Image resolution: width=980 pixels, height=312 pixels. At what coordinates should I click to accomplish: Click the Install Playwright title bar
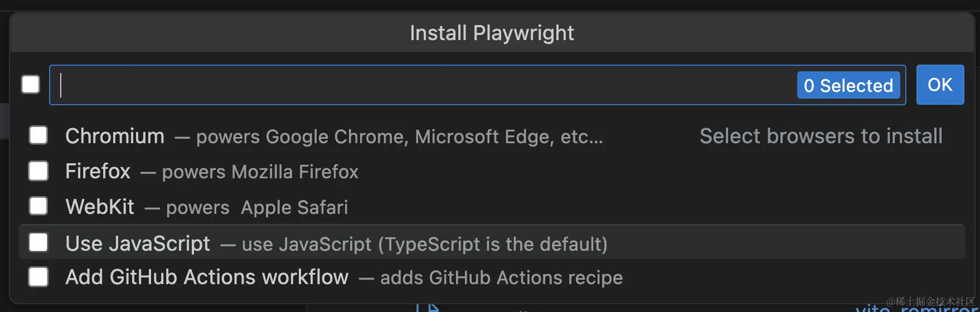(x=492, y=33)
